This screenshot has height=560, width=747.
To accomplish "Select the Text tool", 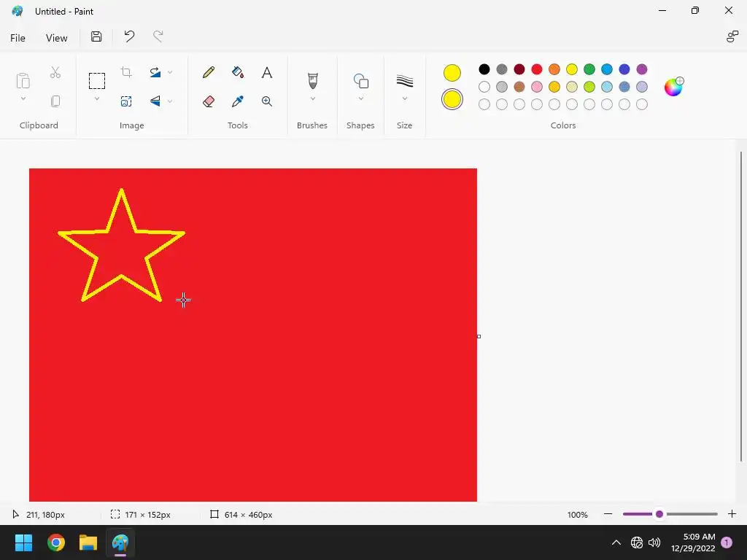I will tap(267, 72).
